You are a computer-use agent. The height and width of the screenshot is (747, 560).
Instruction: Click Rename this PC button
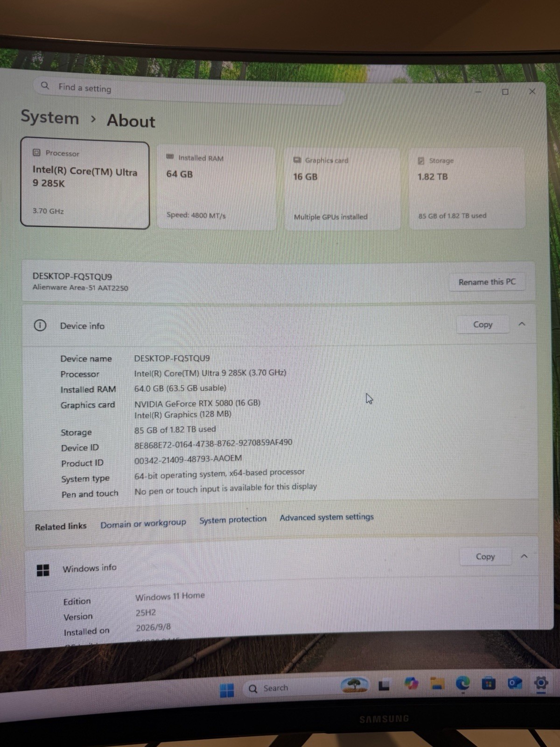(487, 282)
